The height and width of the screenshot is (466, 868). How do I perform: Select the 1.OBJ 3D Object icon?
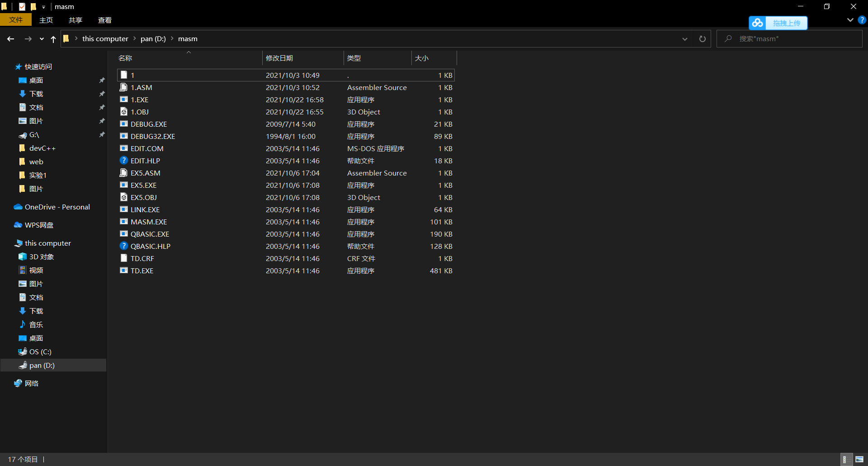point(123,112)
